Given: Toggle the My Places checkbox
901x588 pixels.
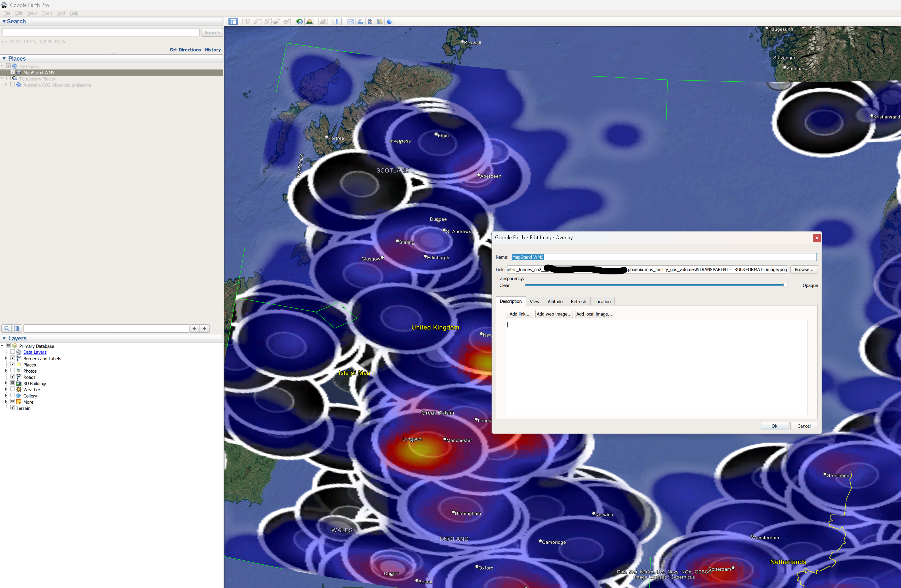Looking at the screenshot, I should tap(8, 66).
